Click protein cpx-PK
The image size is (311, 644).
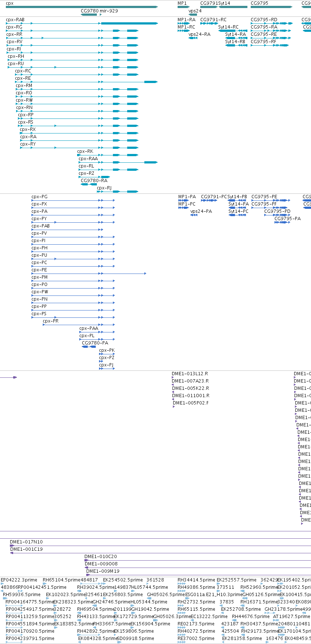pyautogui.click(x=107, y=350)
